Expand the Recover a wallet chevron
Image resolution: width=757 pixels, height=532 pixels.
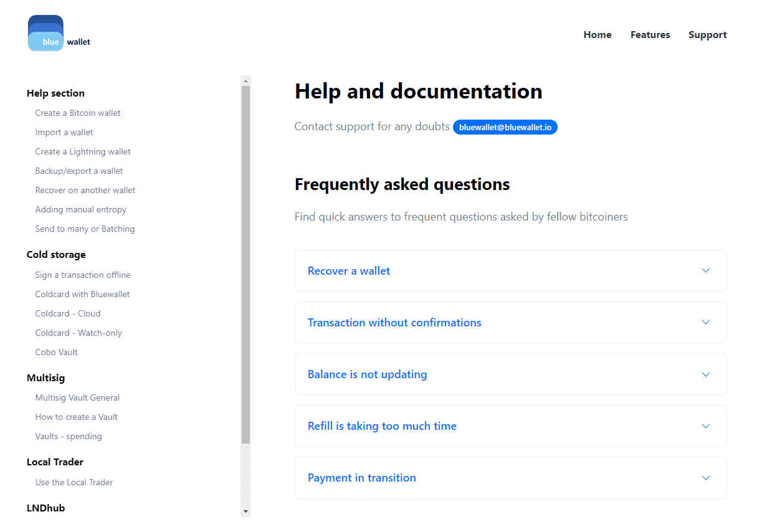(x=706, y=270)
